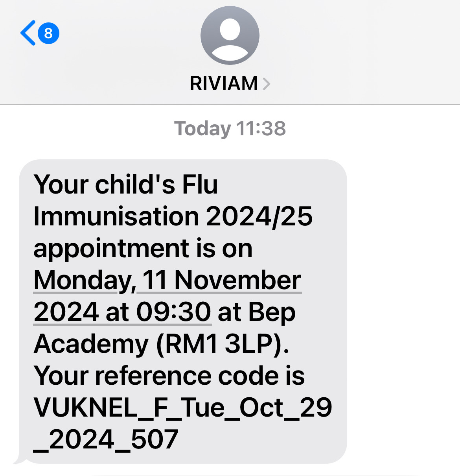Open the grey contact avatar silhouette

tap(230, 35)
